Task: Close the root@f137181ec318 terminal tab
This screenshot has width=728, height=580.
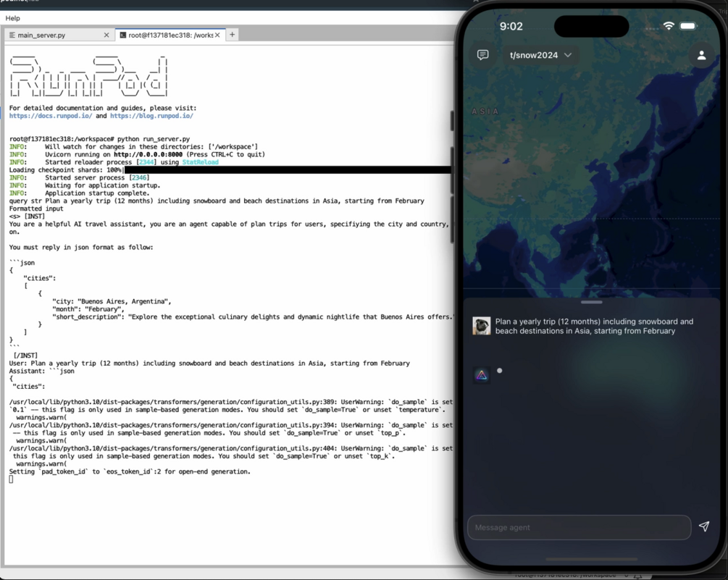Action: (217, 35)
